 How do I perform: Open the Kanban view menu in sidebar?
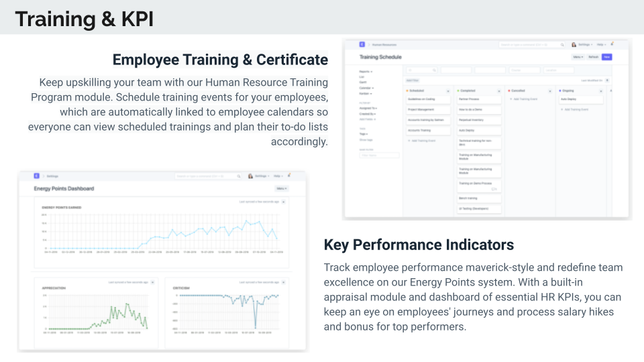click(368, 93)
